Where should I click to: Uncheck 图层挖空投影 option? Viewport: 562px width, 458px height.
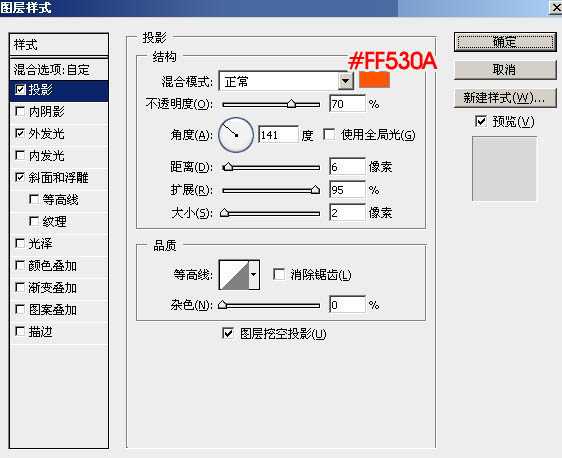click(x=228, y=333)
